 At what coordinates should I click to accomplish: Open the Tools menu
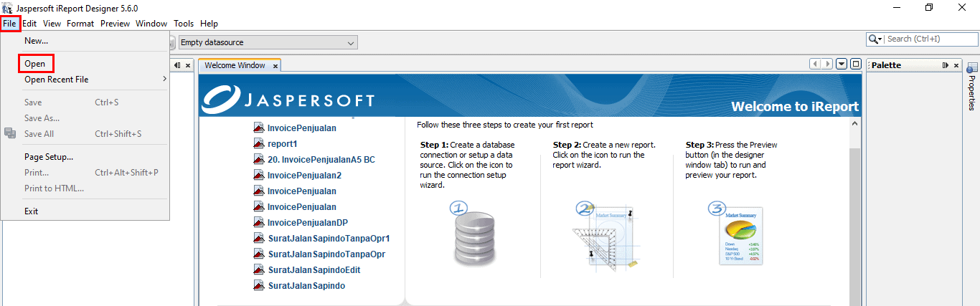point(184,24)
